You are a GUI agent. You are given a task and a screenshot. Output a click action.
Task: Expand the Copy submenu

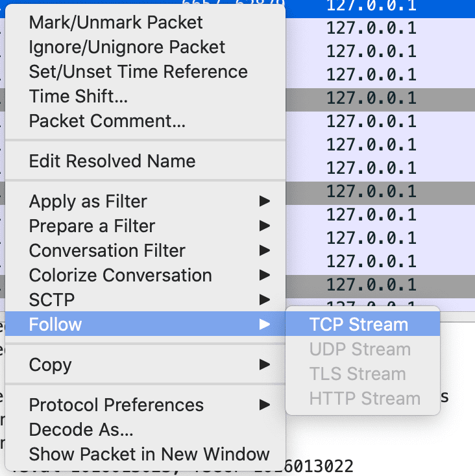click(51, 364)
